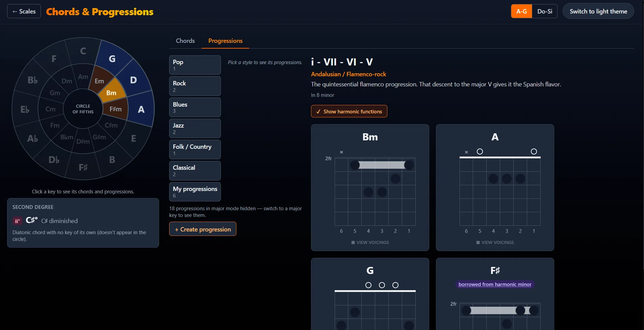Click the G chord diagram card

coord(370,294)
